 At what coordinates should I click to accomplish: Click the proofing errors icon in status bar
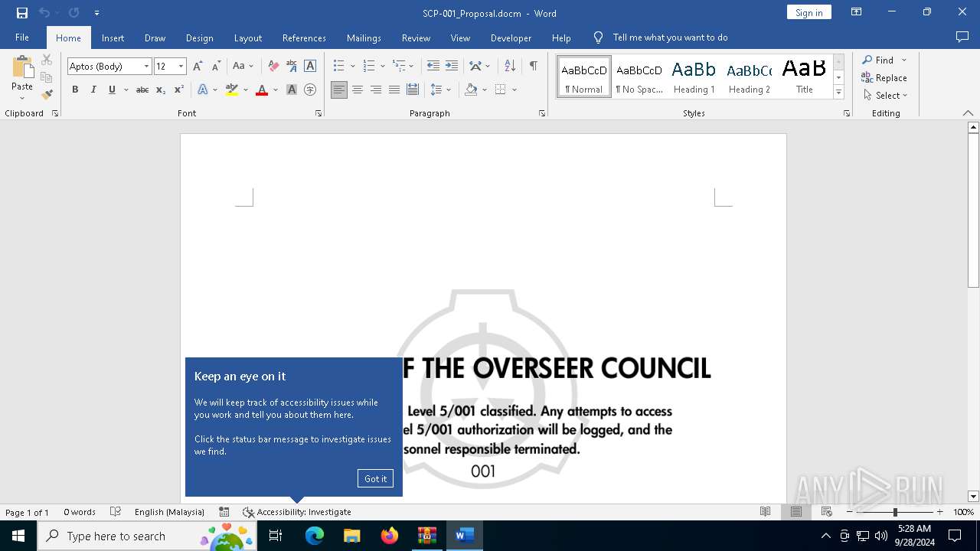coord(116,512)
